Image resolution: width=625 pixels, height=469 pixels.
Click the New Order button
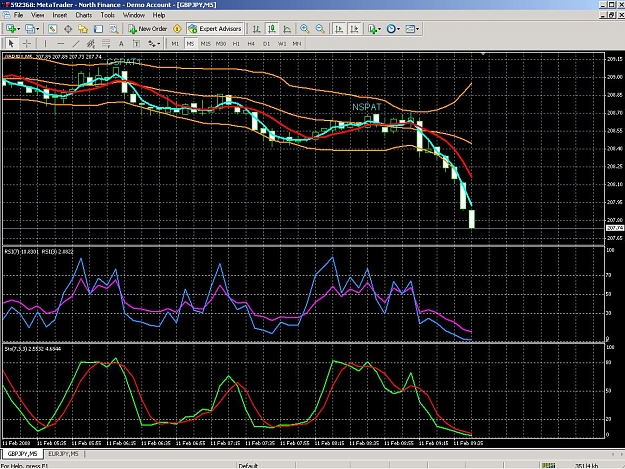[x=147, y=29]
